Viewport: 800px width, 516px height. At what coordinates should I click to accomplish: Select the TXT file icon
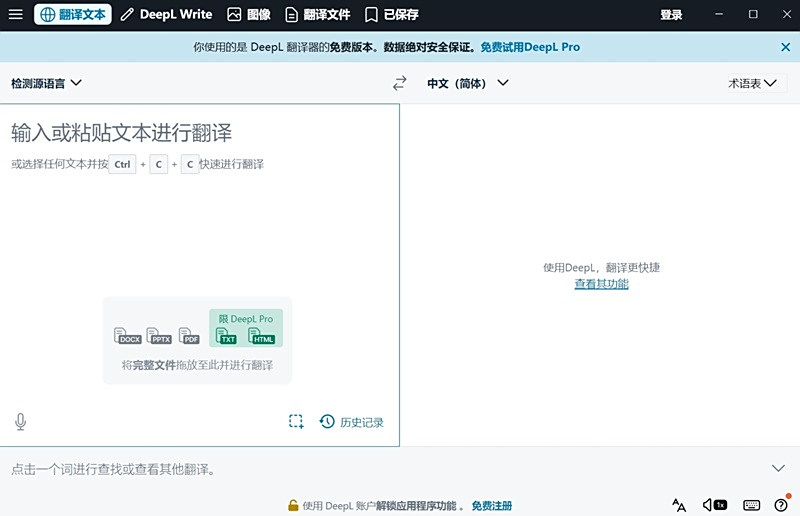tap(226, 336)
